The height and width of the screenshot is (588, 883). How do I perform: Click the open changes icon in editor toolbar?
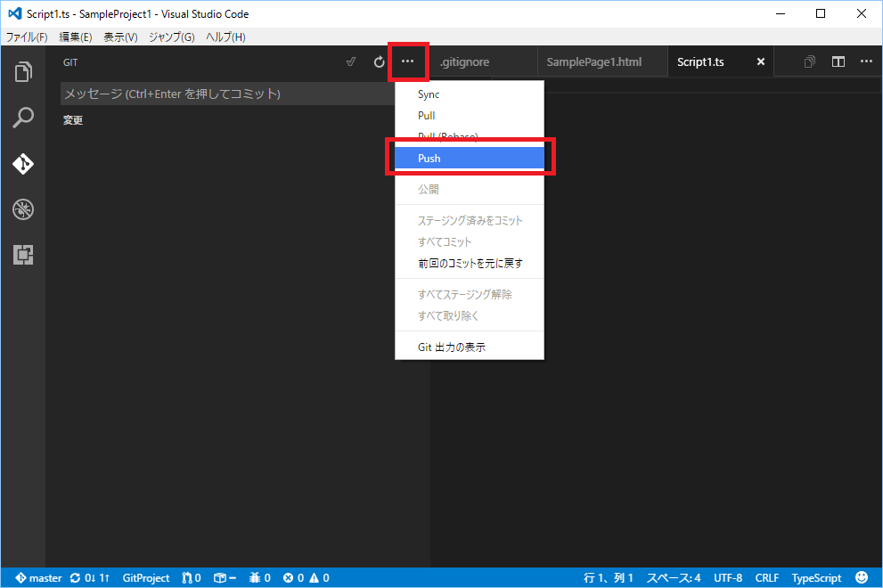810,62
